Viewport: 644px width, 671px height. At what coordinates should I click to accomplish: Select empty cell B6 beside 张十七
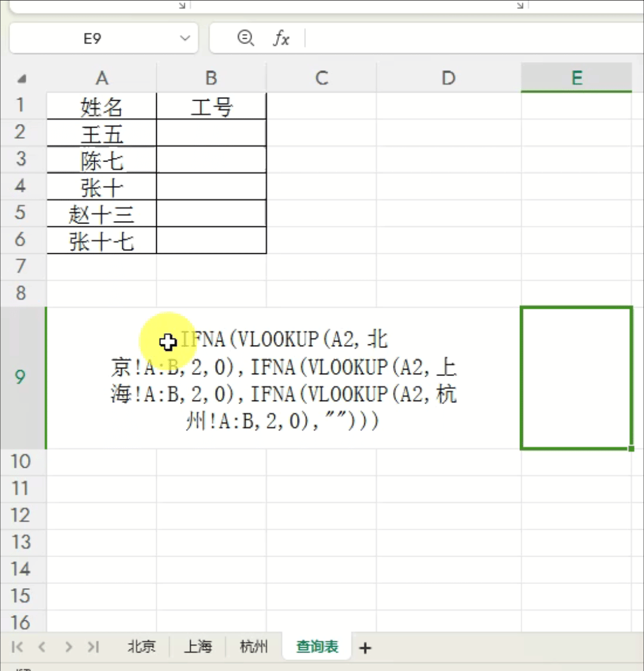pos(212,241)
